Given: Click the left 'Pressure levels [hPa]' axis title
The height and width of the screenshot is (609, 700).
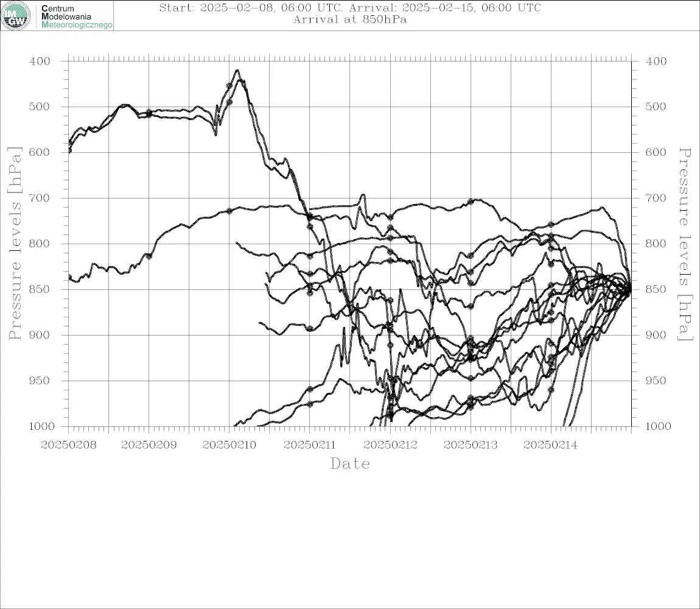Looking at the screenshot, I should (15, 244).
